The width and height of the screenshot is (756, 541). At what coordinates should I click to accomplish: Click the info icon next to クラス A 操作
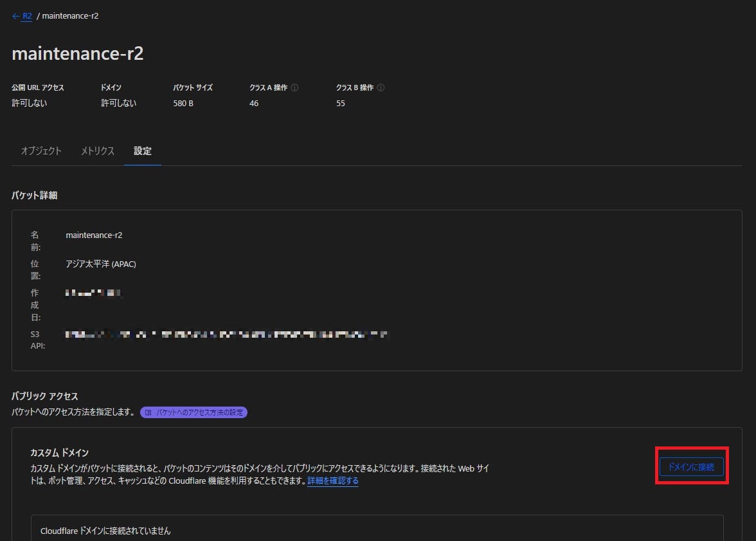(294, 87)
